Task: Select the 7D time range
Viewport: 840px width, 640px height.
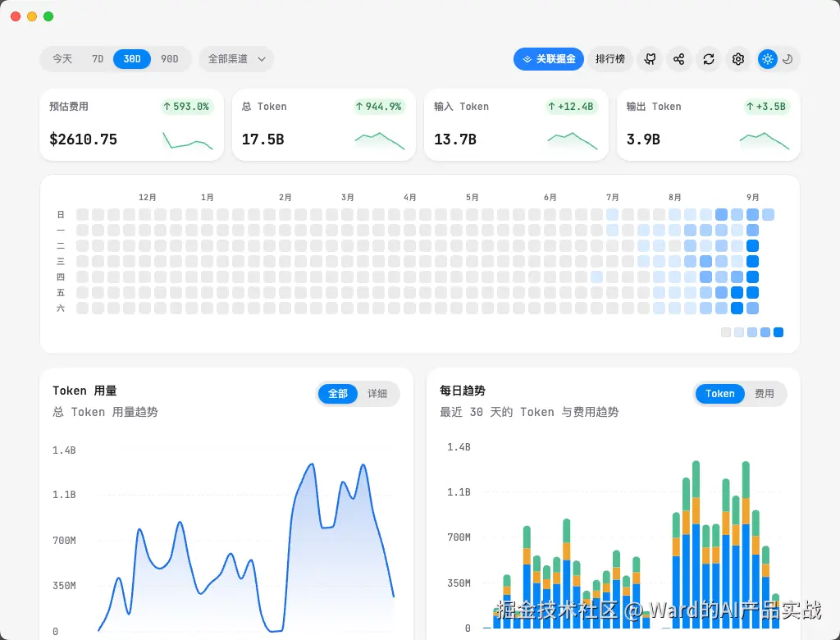Action: point(98,59)
